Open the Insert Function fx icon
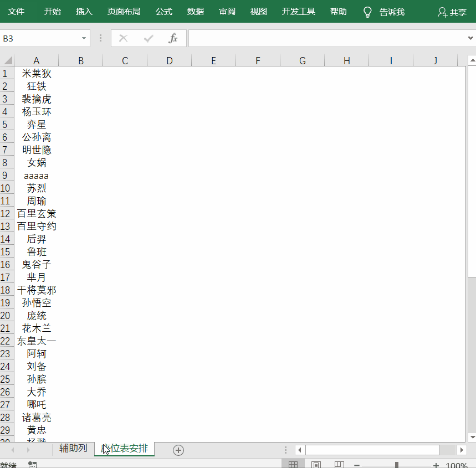 pos(173,38)
